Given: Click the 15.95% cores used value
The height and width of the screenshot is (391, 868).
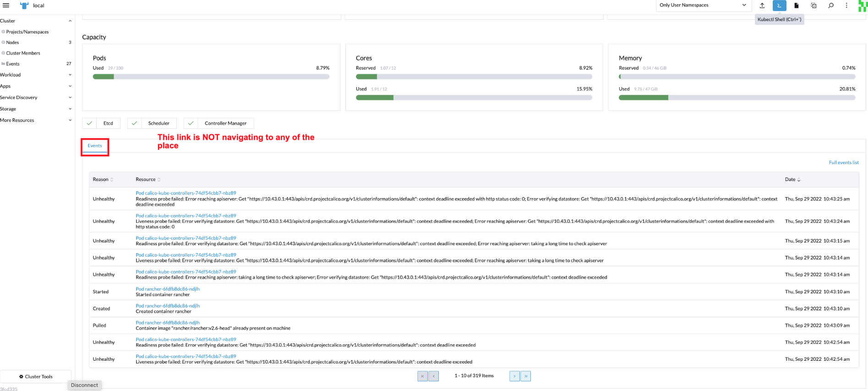Looking at the screenshot, I should pos(584,89).
